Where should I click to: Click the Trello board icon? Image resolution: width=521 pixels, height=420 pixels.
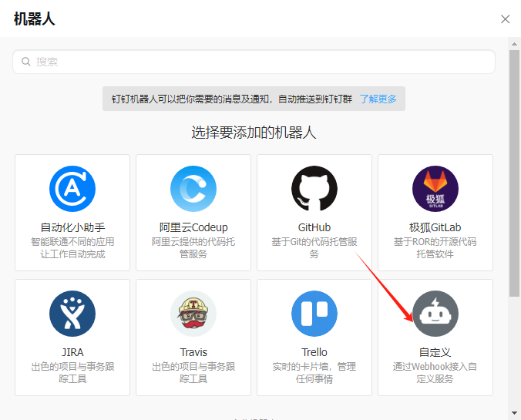314,314
